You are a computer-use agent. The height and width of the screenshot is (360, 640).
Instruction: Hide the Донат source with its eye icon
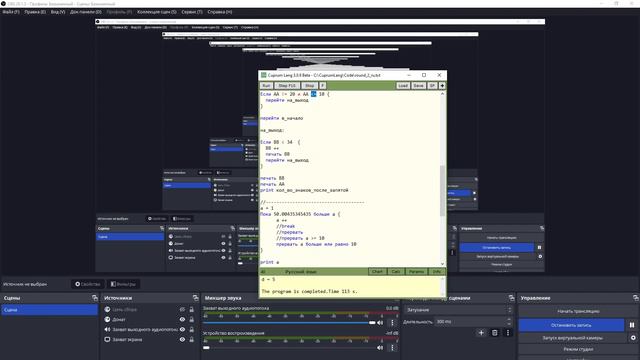click(x=182, y=319)
